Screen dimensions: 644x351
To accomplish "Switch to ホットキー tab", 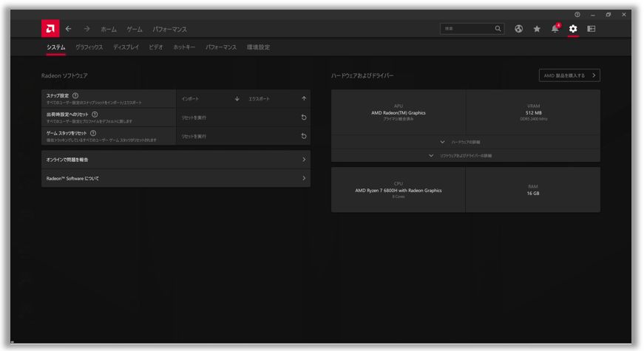I will pyautogui.click(x=184, y=47).
